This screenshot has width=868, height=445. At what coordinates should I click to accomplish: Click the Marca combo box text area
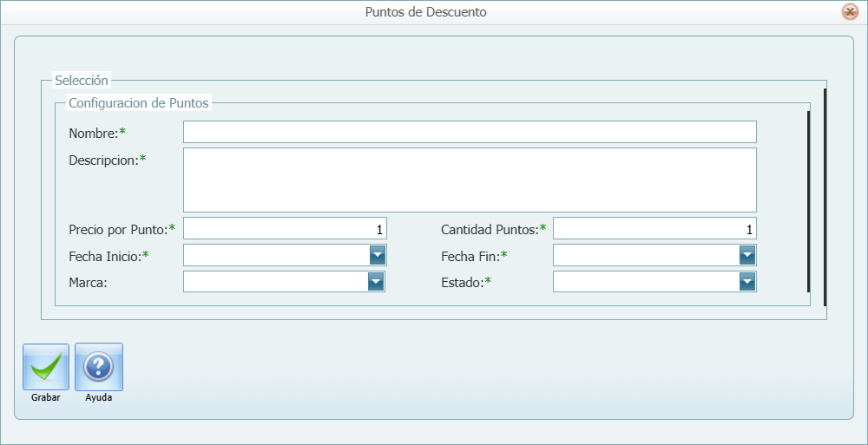click(x=274, y=282)
